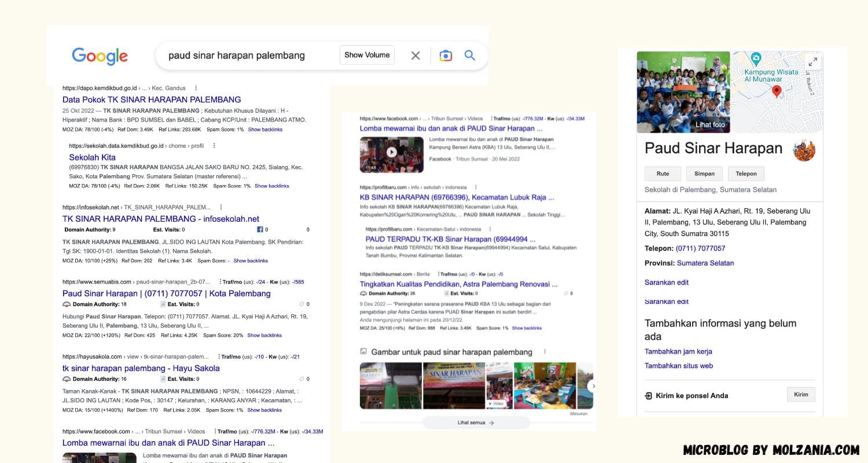The image size is (868, 463).
Task: Open three-dot menu beside hayusakola.com URL
Action: click(219, 357)
